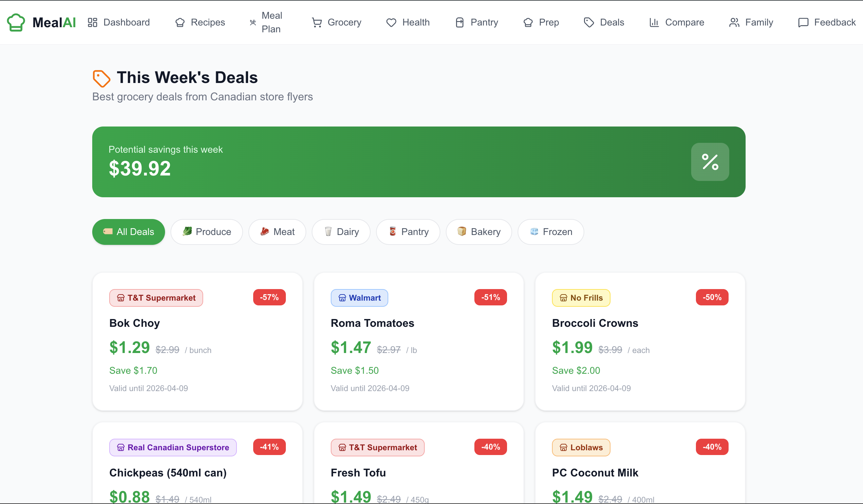Click the Dashboard grid icon

(93, 22)
